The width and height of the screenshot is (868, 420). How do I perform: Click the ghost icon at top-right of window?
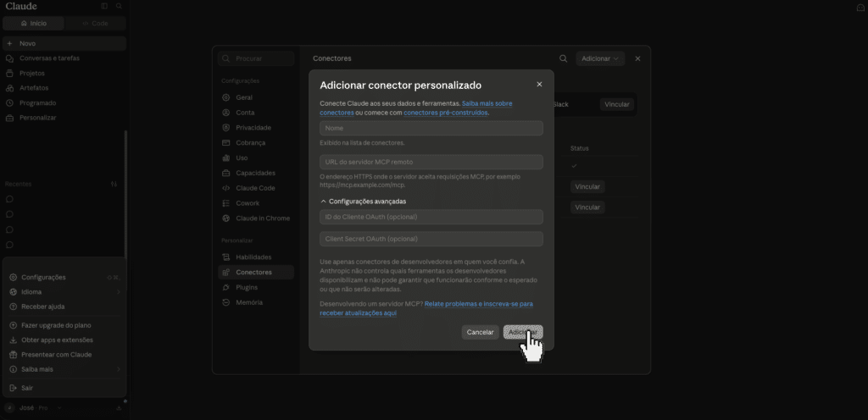860,7
